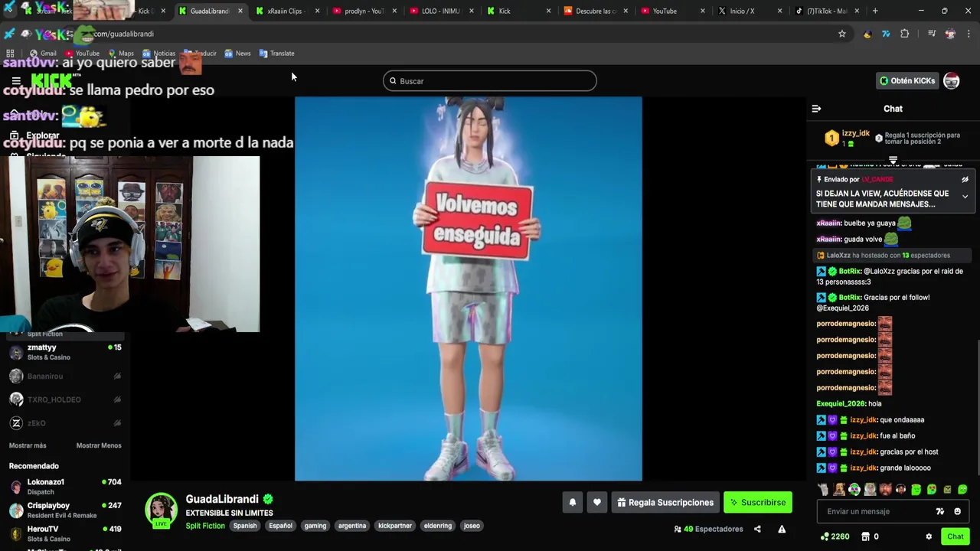Switch to the LOLO - INIMU tab
Viewport: 980px width, 551px height.
(440, 11)
